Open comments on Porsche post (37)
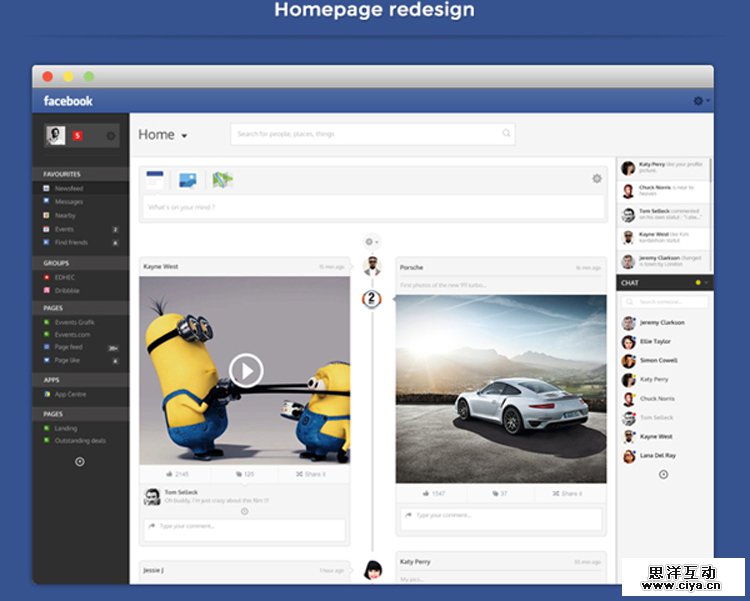The height and width of the screenshot is (601, 750). tap(499, 493)
